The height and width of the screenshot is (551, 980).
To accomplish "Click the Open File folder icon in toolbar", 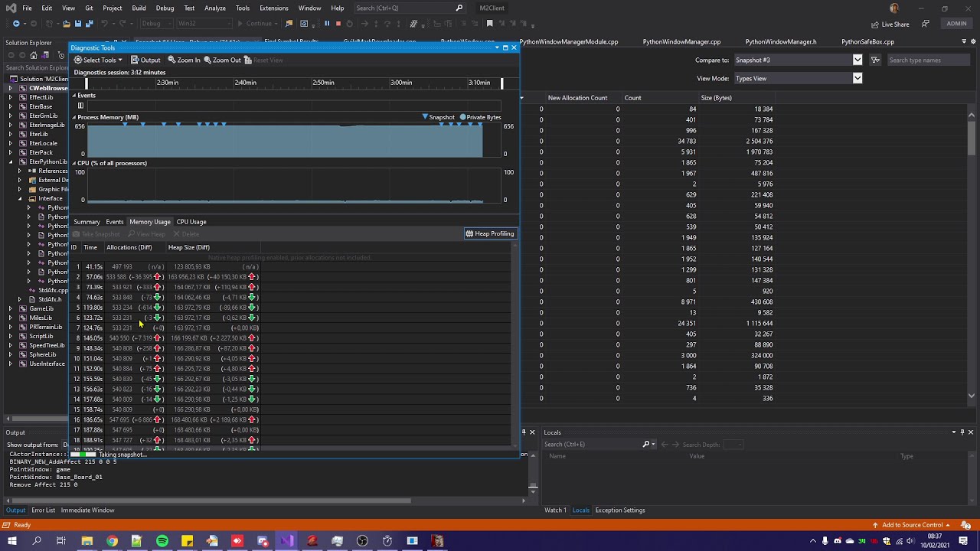I will [x=67, y=24].
